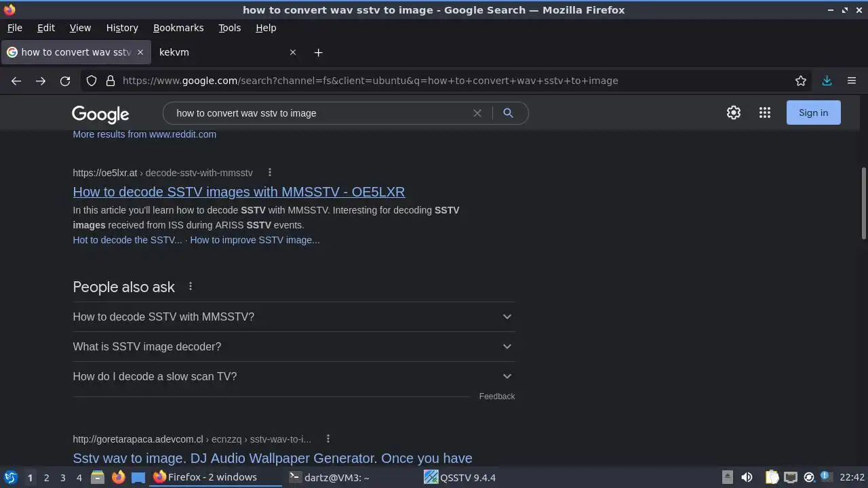The image size is (868, 488).
Task: Open the History menu
Action: (122, 28)
